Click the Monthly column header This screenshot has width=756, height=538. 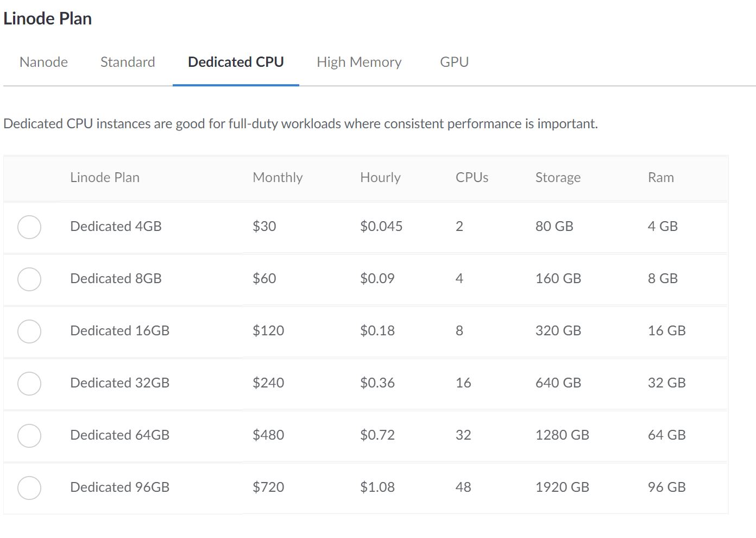point(278,178)
